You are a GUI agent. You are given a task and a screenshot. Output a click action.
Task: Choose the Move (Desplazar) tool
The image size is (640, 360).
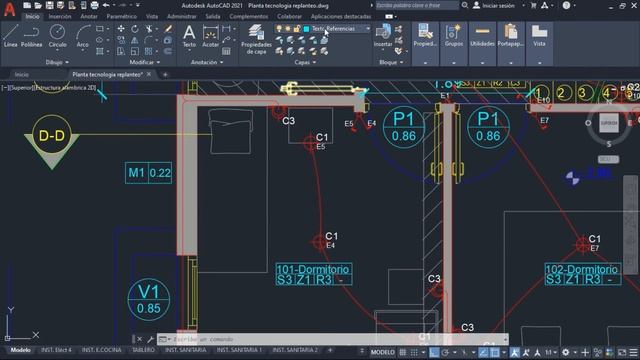point(121,29)
